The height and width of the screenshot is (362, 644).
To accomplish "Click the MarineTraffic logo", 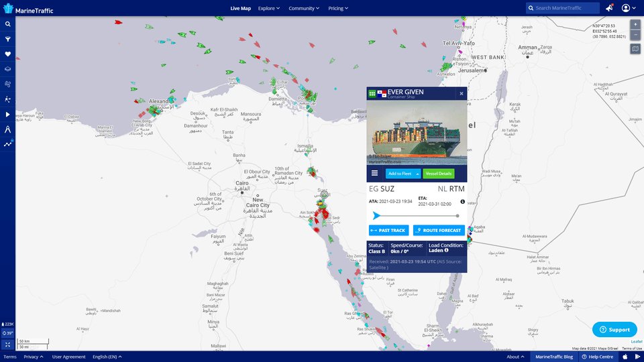I will [x=28, y=9].
